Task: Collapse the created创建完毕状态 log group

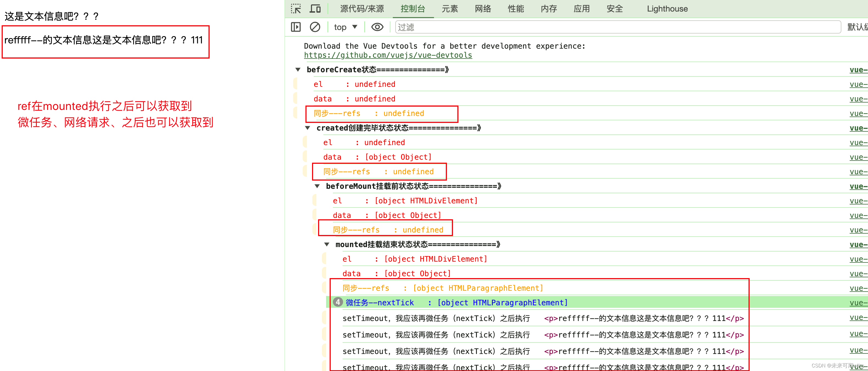Action: pos(307,128)
